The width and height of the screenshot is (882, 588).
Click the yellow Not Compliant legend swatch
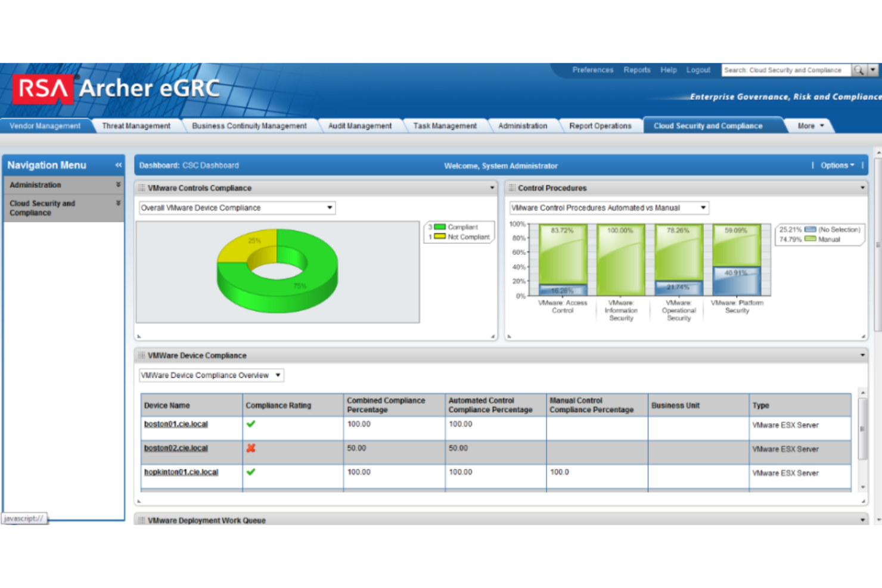[440, 237]
